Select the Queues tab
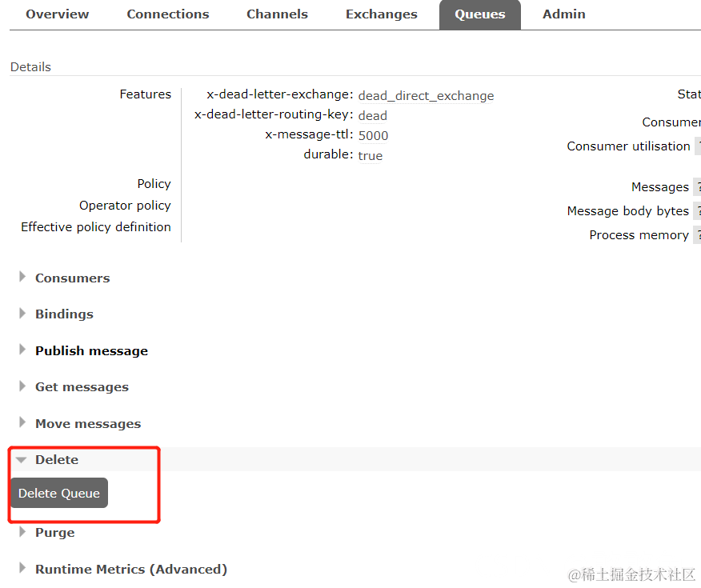The image size is (701, 588). click(x=479, y=14)
